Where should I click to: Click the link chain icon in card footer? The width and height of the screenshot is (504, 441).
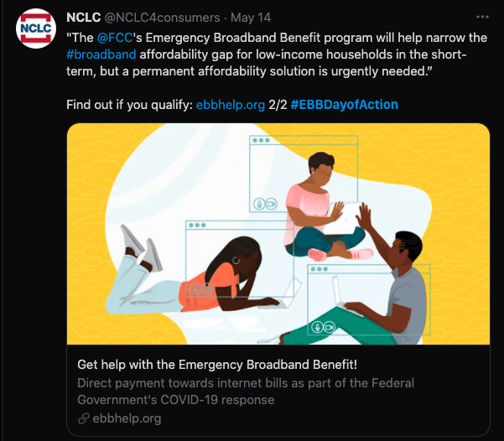tap(83, 418)
